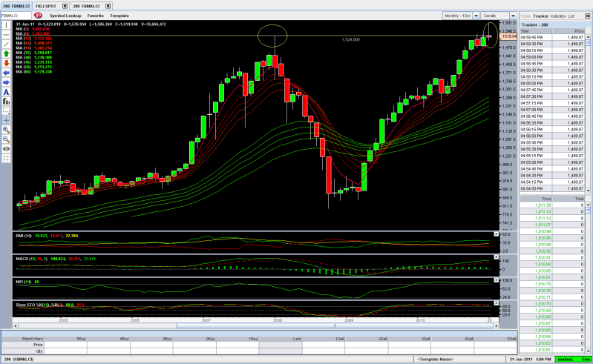The height and width of the screenshot is (364, 593).
Task: Select the 1,510.70 price row
Action: [x=552, y=304]
